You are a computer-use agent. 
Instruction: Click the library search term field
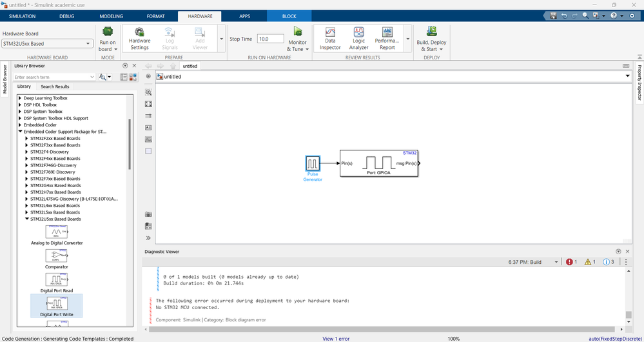54,77
